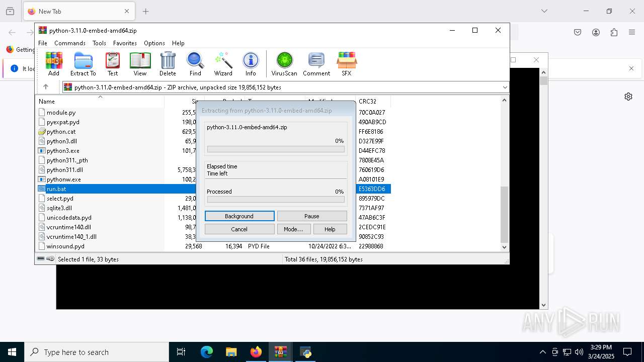
Task: Open a new Firefox tab
Action: [146, 11]
